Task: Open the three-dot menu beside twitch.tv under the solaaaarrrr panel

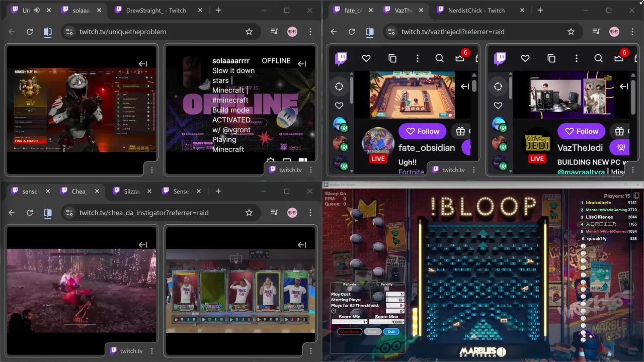Action: [311, 170]
